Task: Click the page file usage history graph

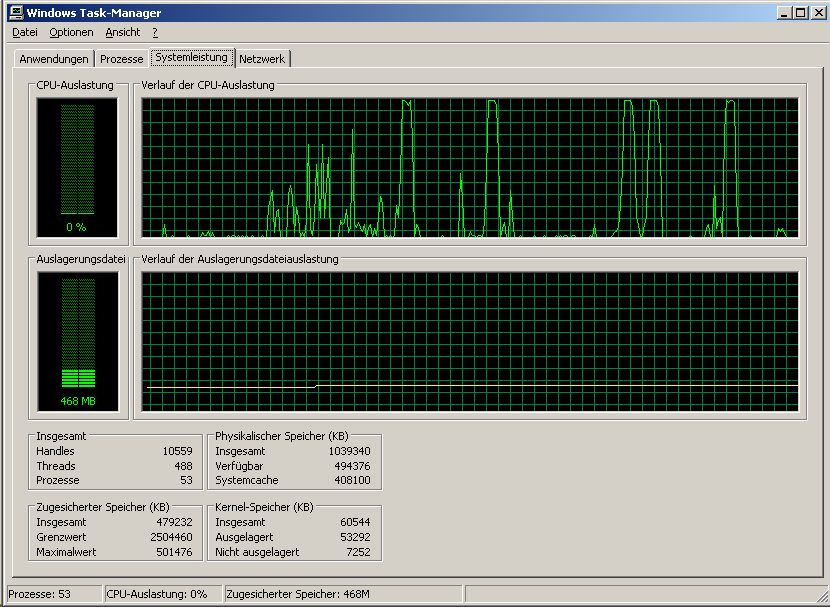Action: click(x=470, y=341)
